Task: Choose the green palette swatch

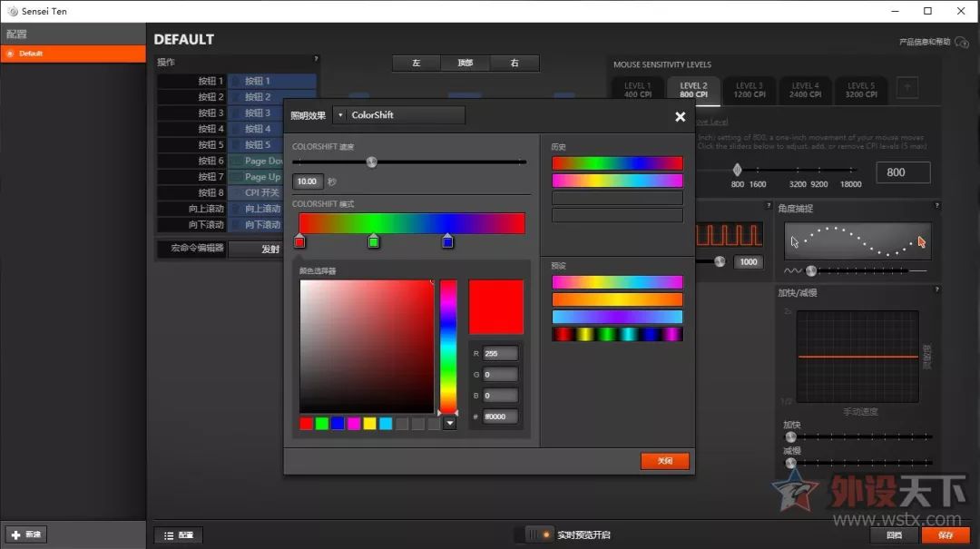Action: coord(322,424)
